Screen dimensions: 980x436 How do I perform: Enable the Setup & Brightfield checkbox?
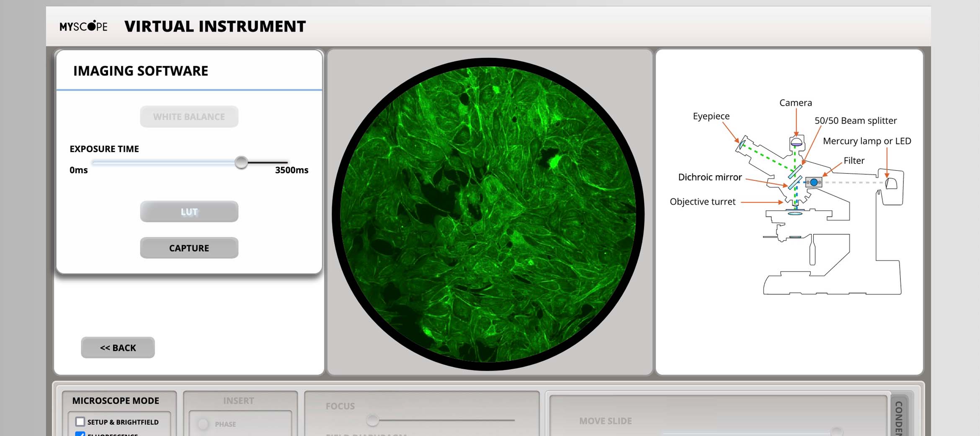(x=80, y=422)
